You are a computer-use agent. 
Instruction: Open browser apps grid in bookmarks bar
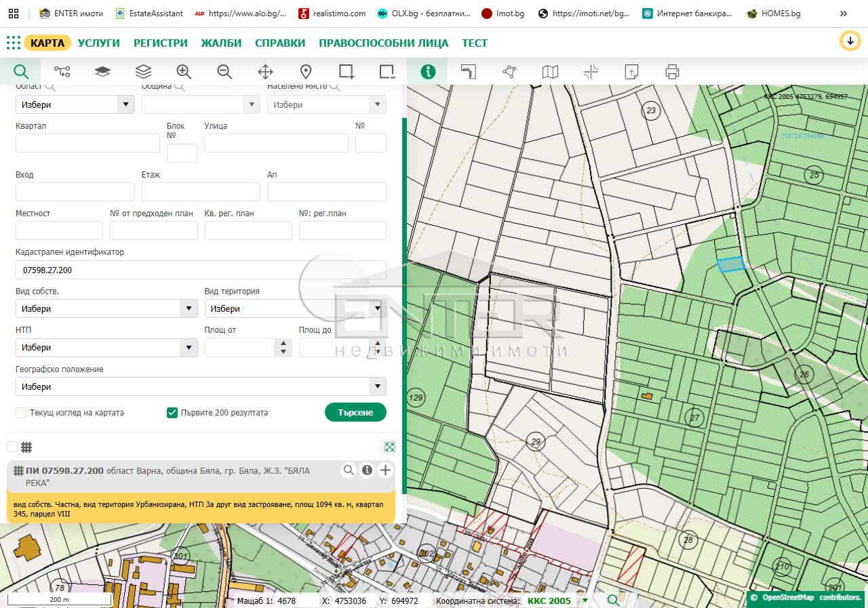pos(14,13)
